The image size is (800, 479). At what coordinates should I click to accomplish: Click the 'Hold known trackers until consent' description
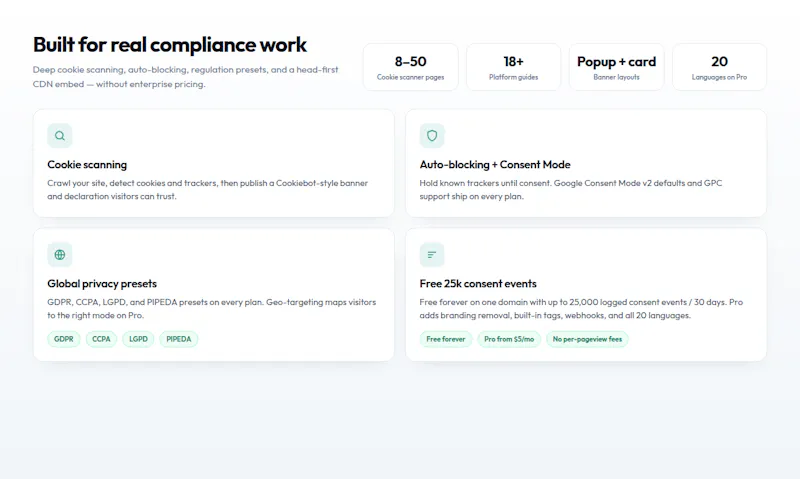pyautogui.click(x=571, y=190)
